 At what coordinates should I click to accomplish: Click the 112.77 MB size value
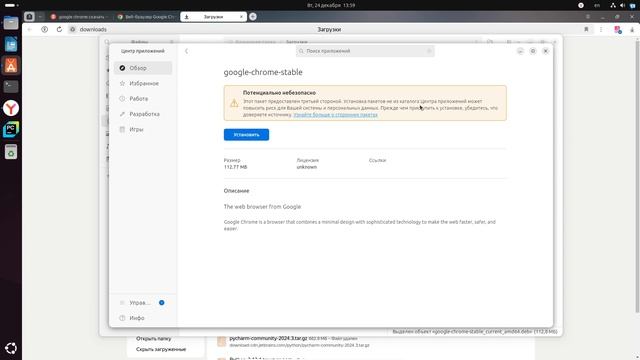[236, 167]
